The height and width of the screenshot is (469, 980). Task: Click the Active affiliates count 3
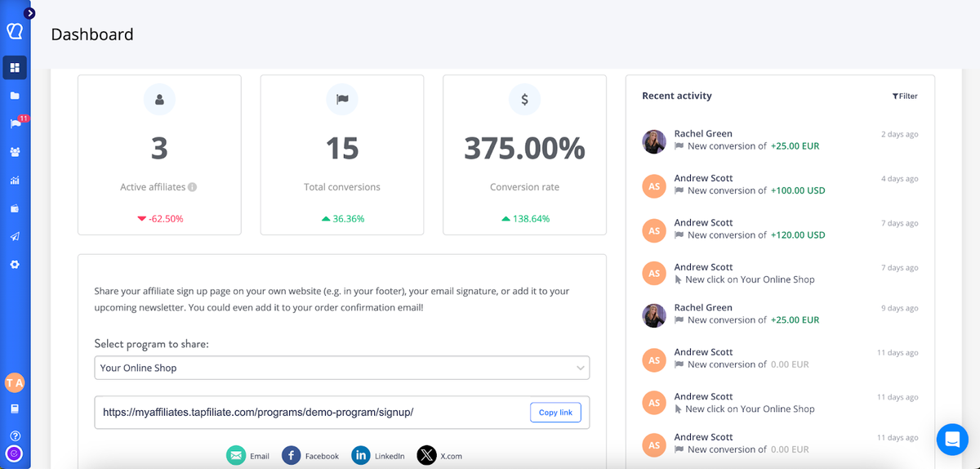(x=159, y=149)
